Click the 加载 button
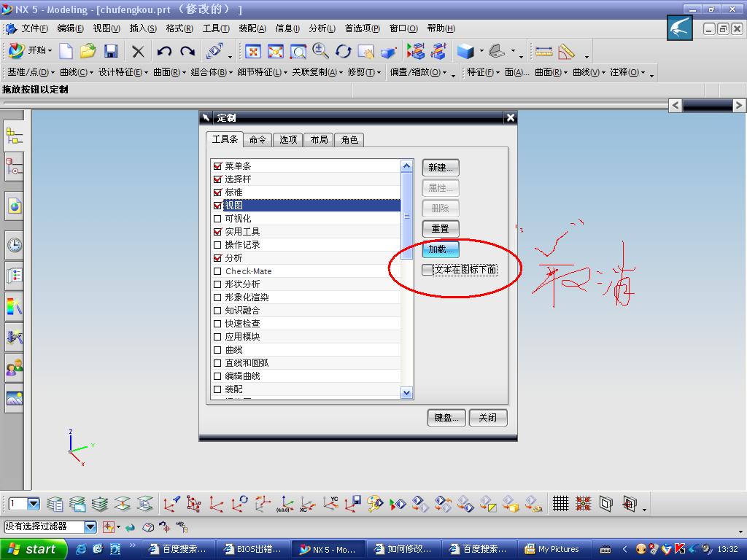This screenshot has width=747, height=560. click(x=441, y=249)
